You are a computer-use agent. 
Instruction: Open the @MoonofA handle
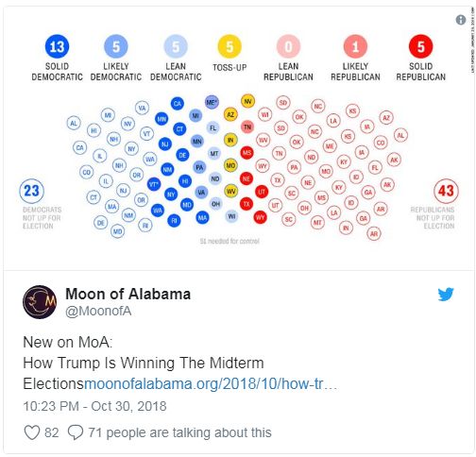98,311
